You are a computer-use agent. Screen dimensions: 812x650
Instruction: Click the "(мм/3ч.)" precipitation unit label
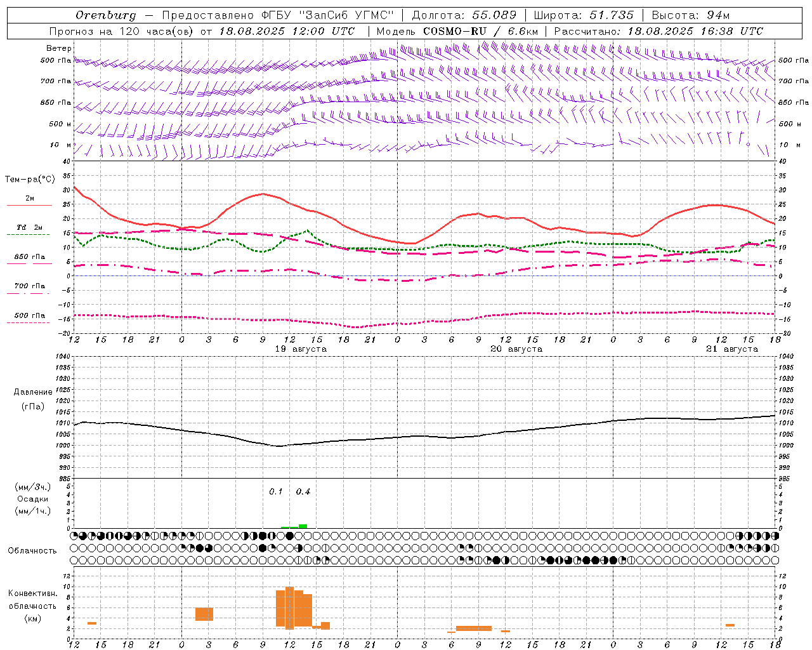(x=33, y=487)
